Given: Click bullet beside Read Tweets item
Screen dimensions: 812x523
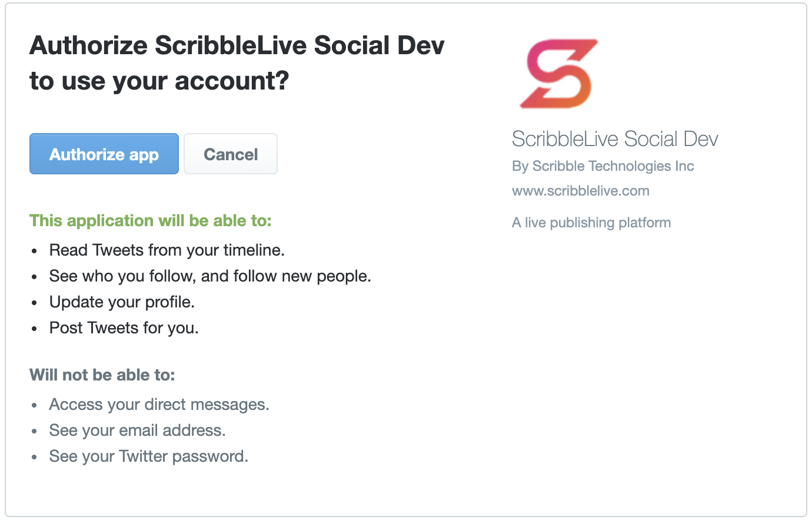Looking at the screenshot, I should 35,251.
